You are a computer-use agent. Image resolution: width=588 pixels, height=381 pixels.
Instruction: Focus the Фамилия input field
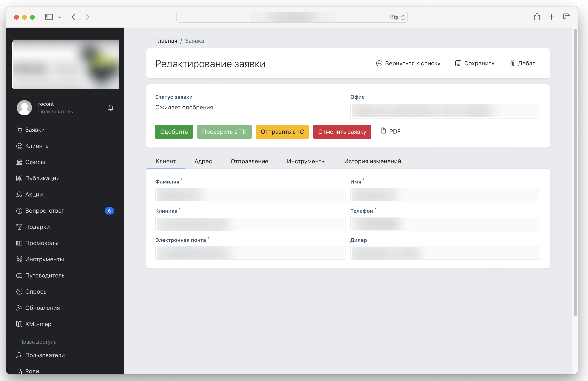pos(250,194)
